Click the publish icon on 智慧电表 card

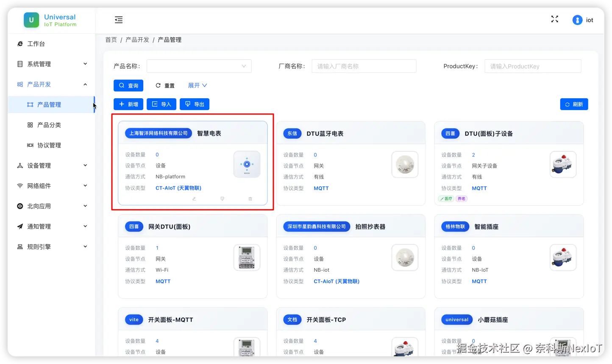[222, 199]
